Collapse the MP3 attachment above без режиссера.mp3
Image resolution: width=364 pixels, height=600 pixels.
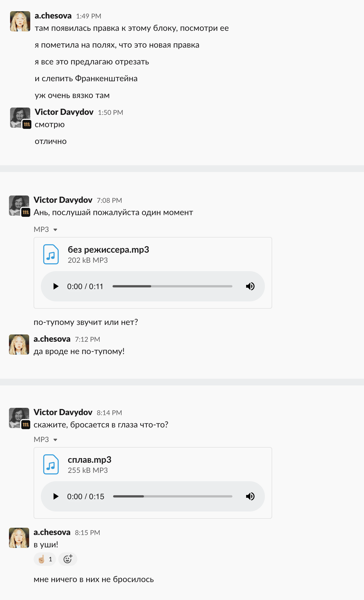pos(55,230)
